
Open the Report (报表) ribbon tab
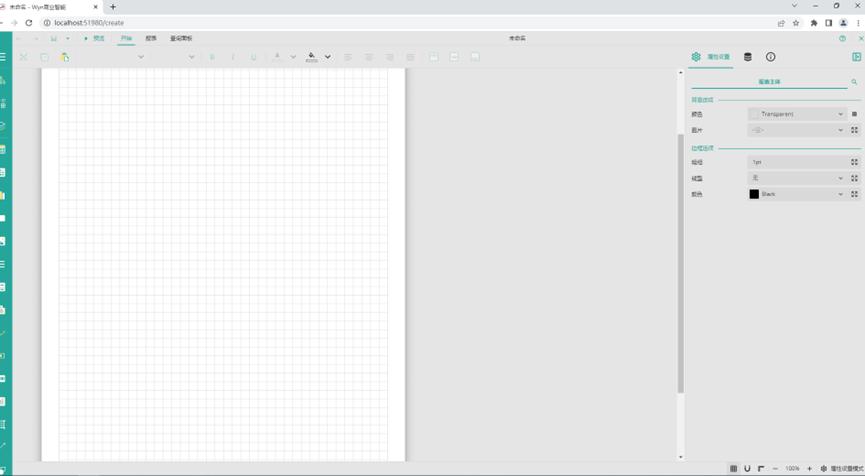tap(151, 39)
